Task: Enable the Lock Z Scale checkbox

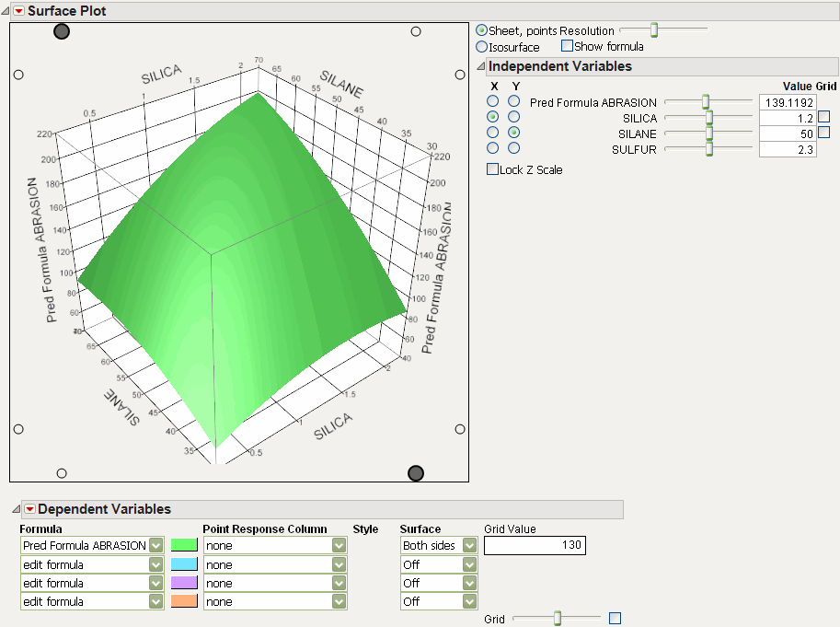Action: [492, 169]
